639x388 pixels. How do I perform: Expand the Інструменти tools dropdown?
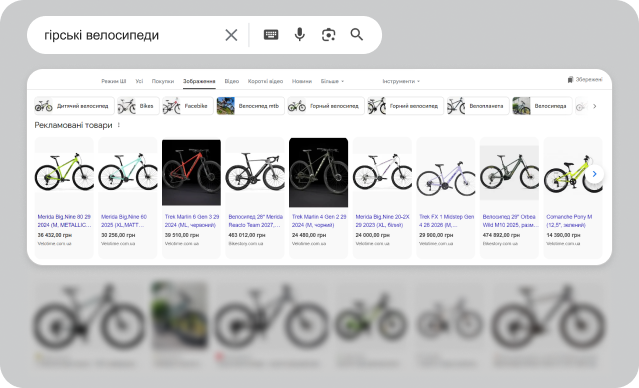[401, 81]
